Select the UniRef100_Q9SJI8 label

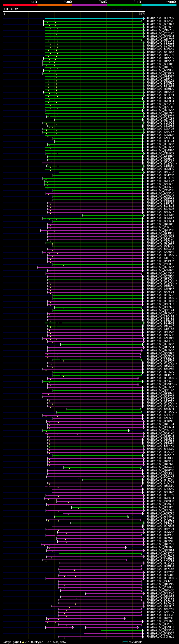[161, 107]
